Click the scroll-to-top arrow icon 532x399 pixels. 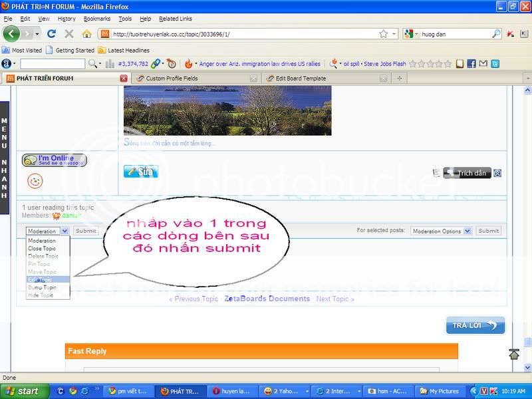(514, 354)
